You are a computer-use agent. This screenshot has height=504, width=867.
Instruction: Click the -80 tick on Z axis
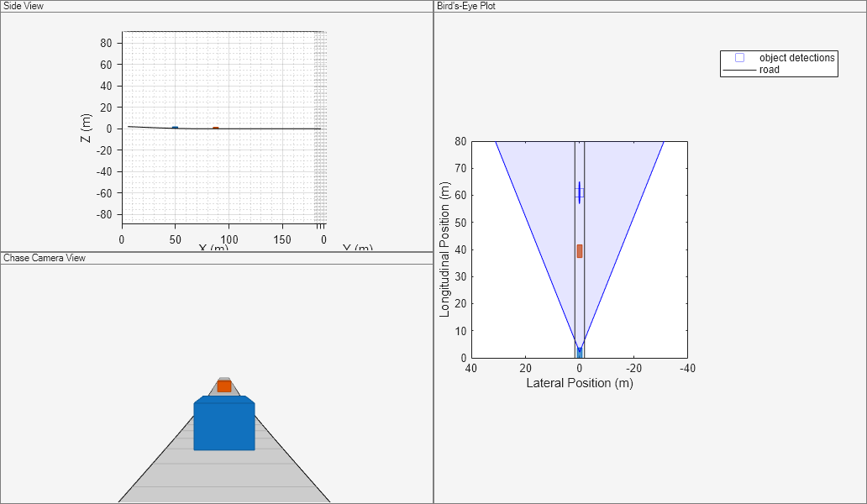[104, 214]
